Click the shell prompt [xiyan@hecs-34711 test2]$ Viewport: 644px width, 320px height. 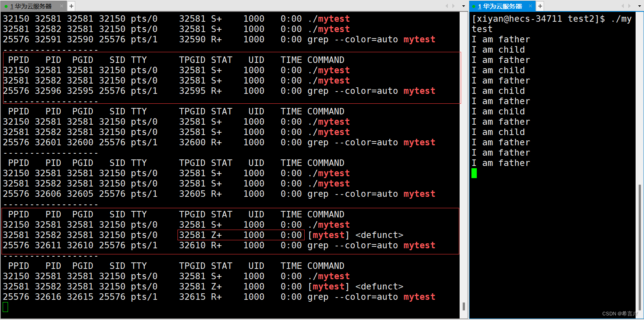pos(538,19)
